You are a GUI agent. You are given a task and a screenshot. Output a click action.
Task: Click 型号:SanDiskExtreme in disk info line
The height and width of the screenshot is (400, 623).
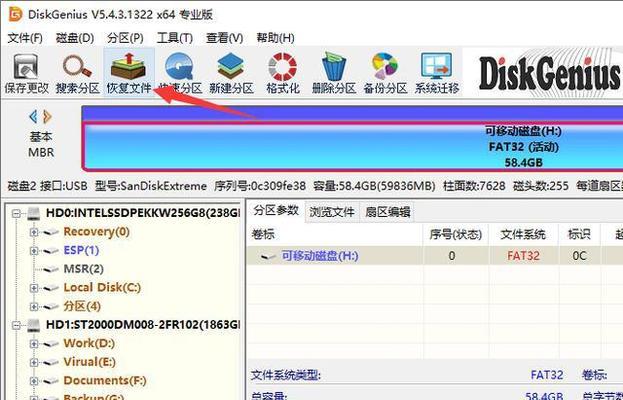coord(151,186)
